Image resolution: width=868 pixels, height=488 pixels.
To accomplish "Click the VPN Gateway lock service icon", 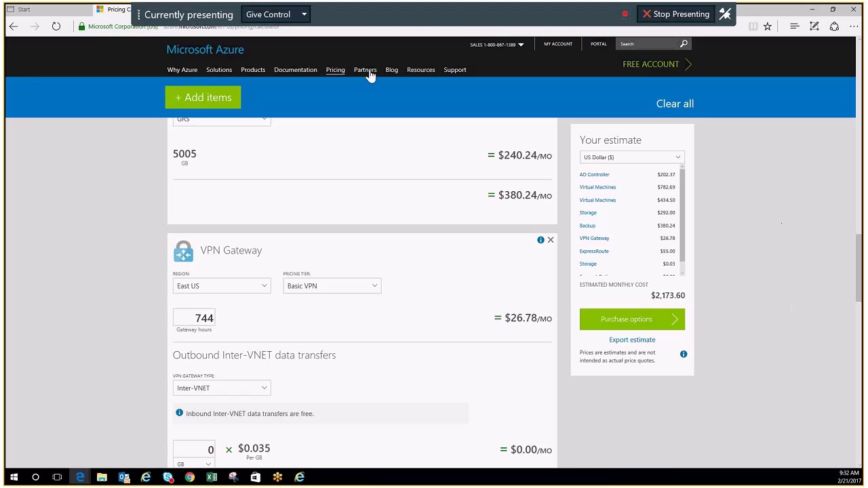I will [183, 251].
